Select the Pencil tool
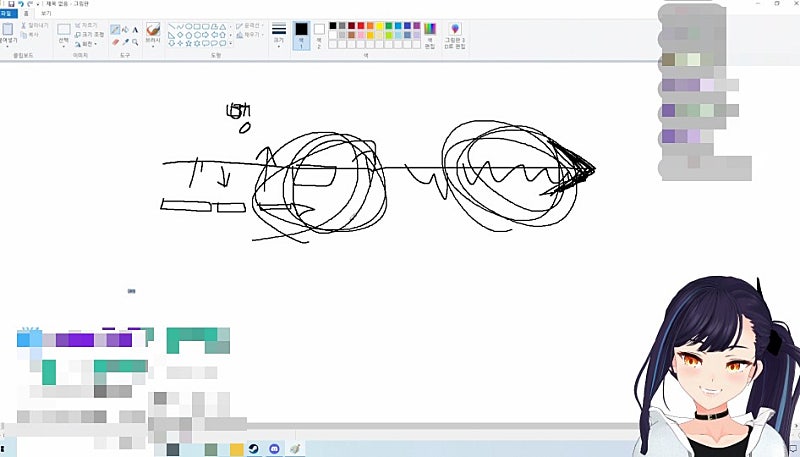Image resolution: width=800 pixels, height=457 pixels. click(115, 29)
